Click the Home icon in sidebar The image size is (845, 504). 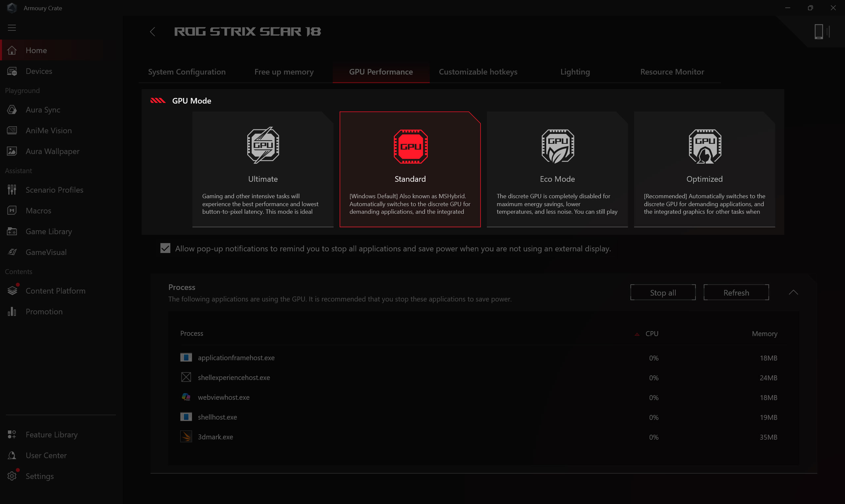tap(12, 50)
